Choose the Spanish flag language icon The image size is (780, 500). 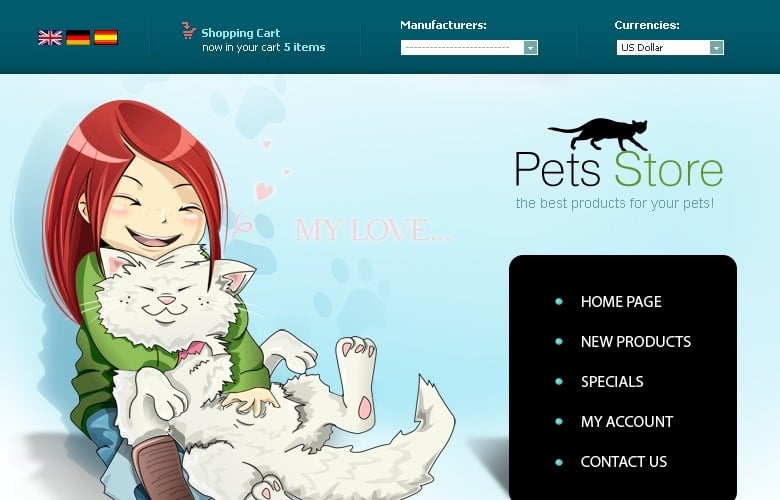point(106,38)
